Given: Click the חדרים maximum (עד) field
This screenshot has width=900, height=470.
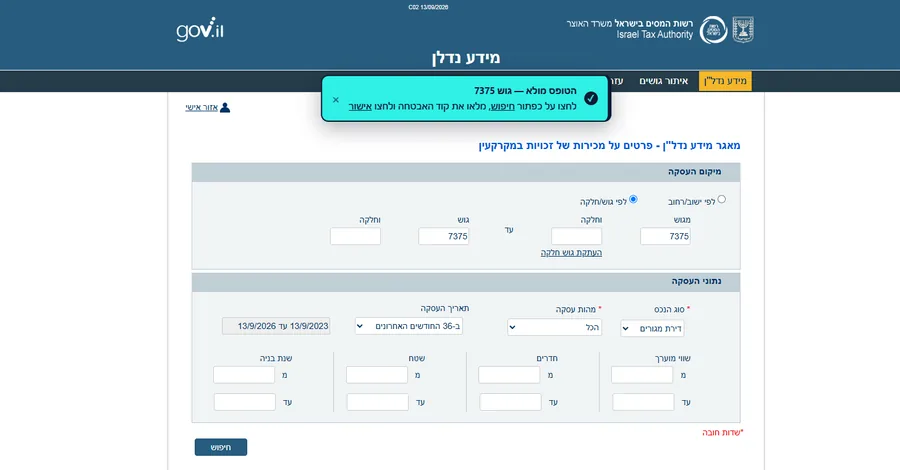Looking at the screenshot, I should [x=510, y=402].
